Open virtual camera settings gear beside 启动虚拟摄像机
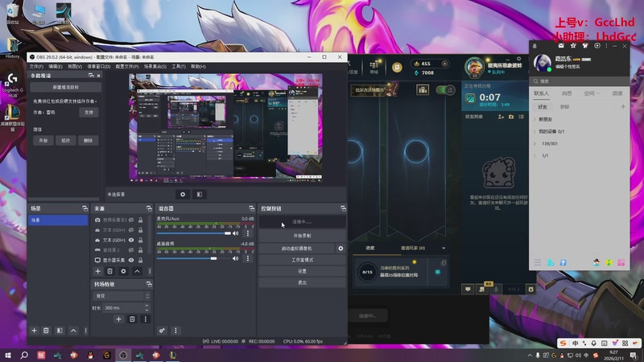644x362 pixels. coord(341,249)
